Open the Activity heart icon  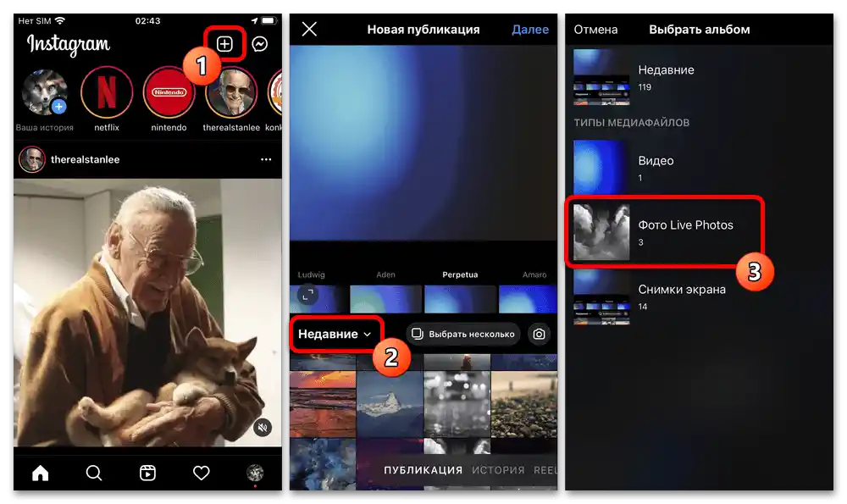click(x=202, y=474)
